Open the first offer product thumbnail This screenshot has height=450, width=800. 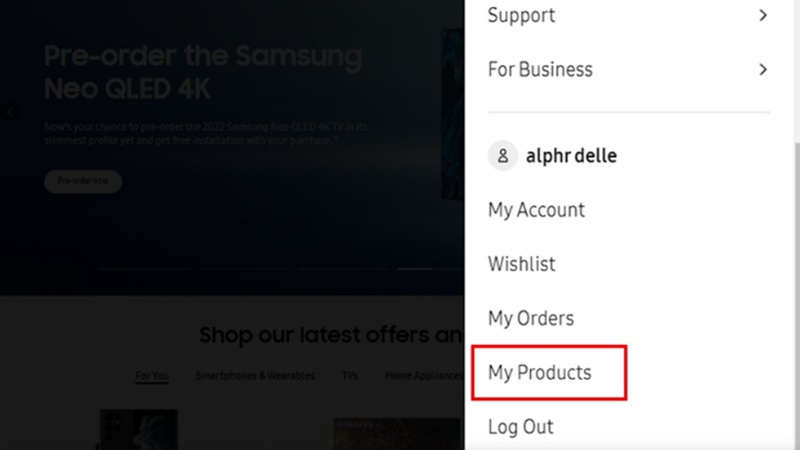(138, 428)
